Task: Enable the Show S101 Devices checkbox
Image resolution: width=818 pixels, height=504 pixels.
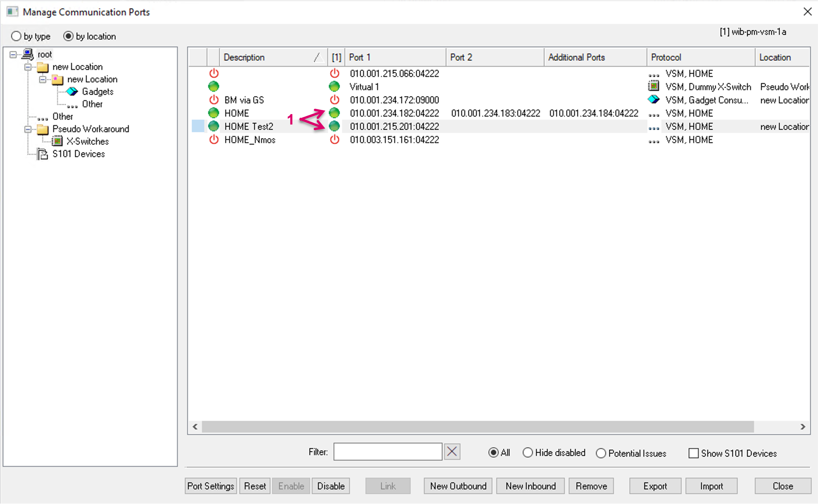Action: 693,453
